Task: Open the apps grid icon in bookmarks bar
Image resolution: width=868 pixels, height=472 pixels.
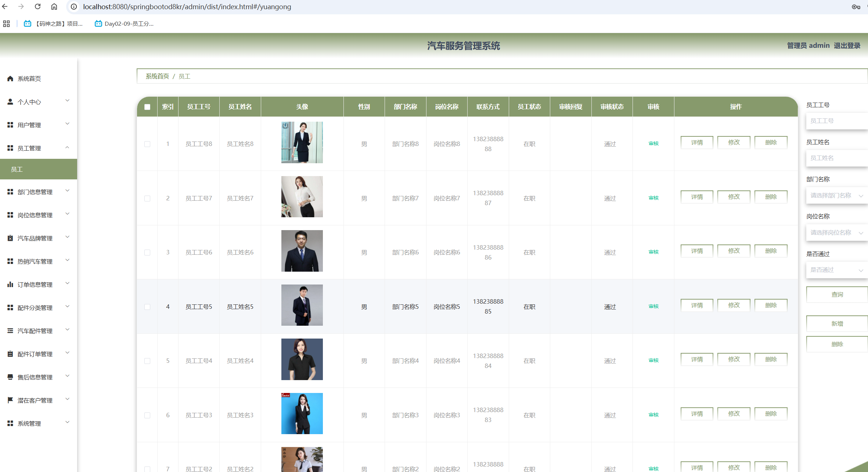Action: tap(6, 24)
